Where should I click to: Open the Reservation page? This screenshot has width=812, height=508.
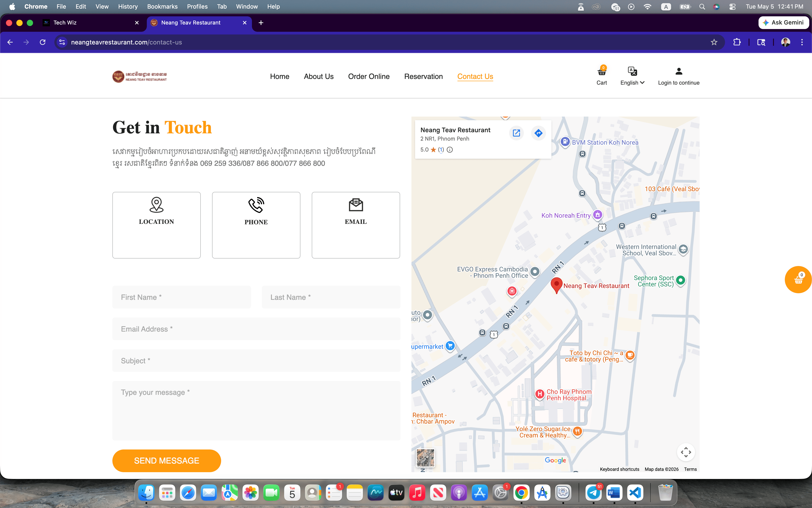tap(423, 77)
